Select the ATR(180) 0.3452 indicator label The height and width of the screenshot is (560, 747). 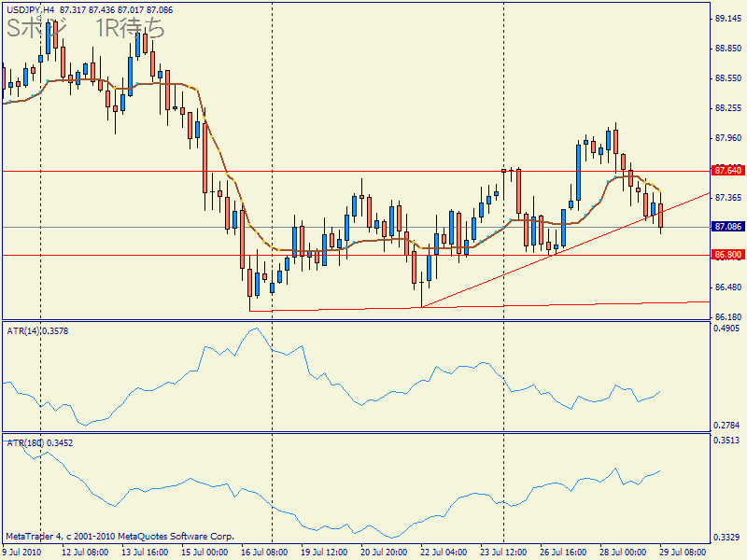click(40, 441)
